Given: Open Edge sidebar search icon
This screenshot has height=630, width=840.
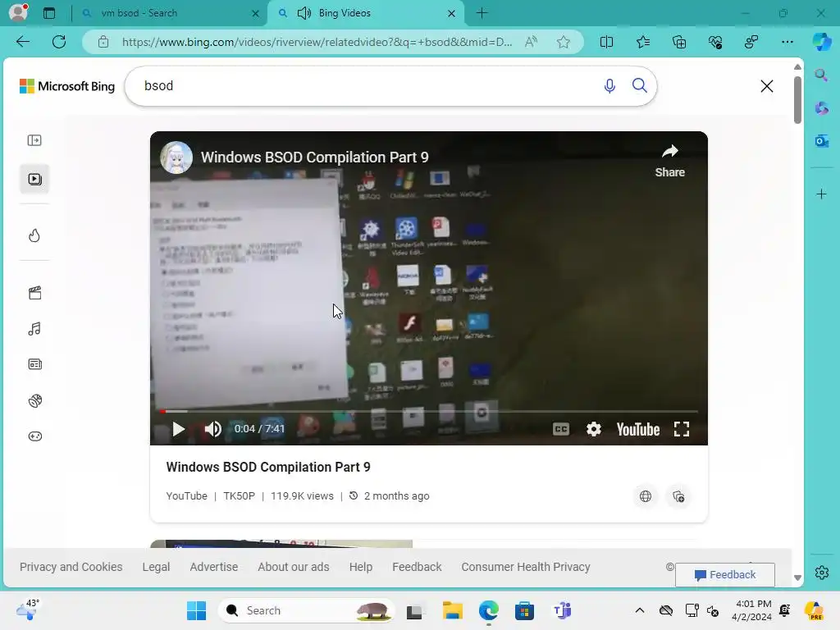Looking at the screenshot, I should (821, 75).
